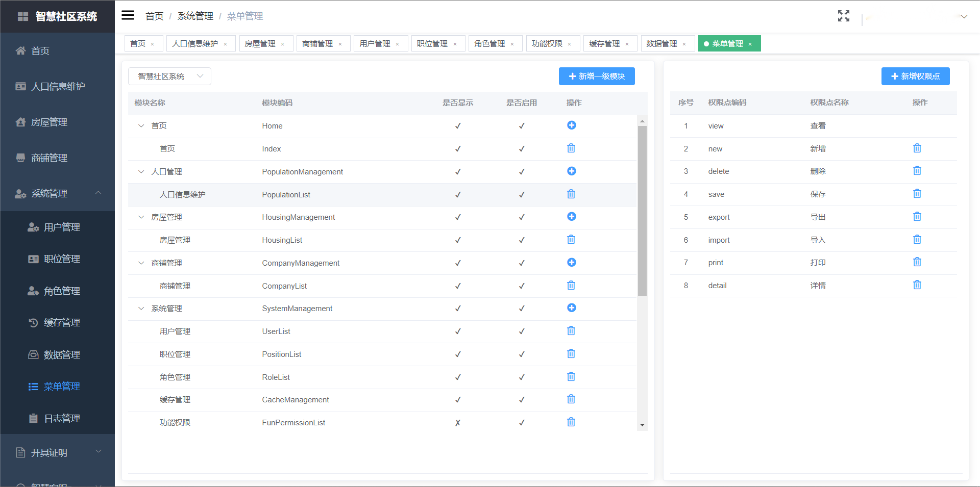Toggle 是否启用 checkmark for Index row
Screen dimensions: 980x487
pos(522,149)
